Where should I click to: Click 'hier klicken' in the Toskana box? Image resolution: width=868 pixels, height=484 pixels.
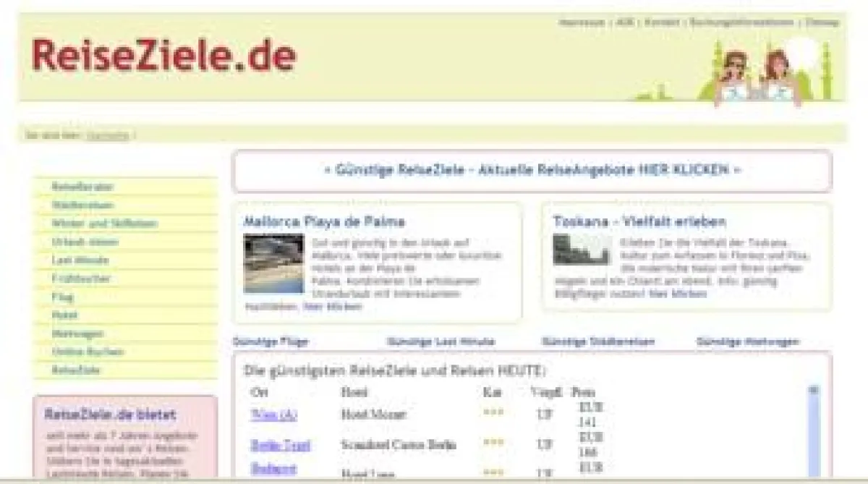[x=678, y=294]
